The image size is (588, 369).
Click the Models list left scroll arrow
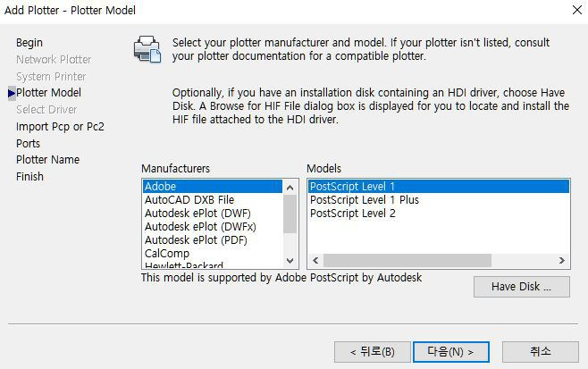pyautogui.click(x=315, y=260)
